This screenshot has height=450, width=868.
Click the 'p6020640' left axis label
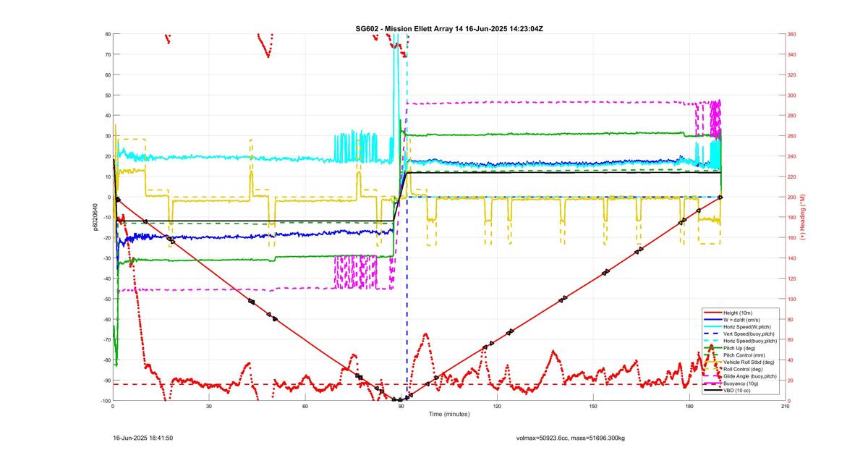click(95, 217)
